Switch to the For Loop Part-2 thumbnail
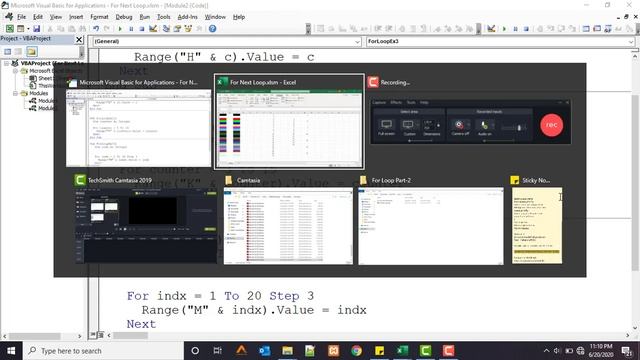This screenshot has height=360, width=640. pos(431,220)
